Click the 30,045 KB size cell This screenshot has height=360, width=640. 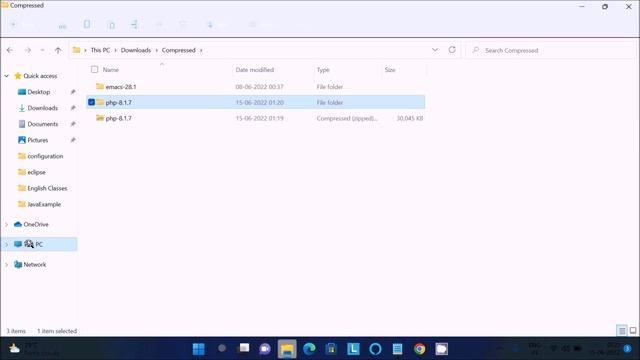(410, 118)
